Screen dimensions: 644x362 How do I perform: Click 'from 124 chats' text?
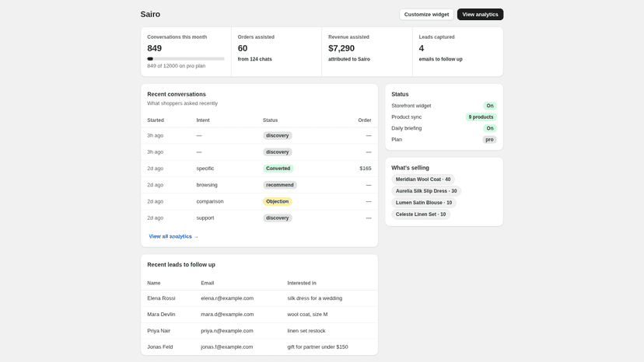[254, 59]
